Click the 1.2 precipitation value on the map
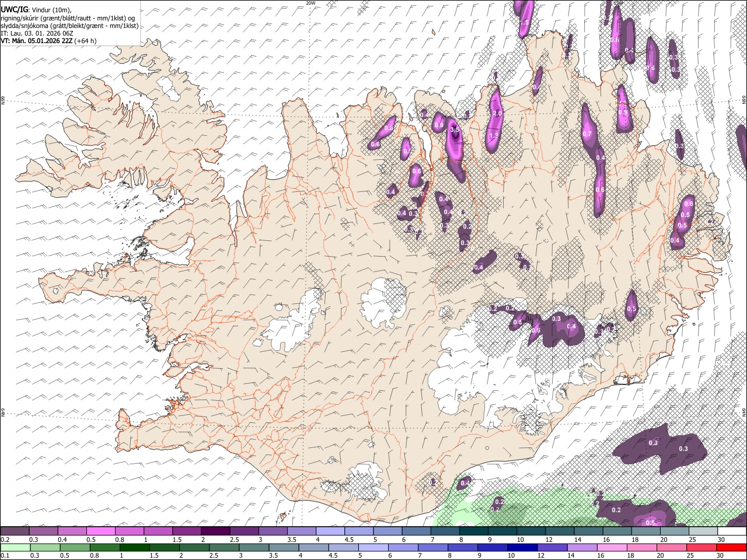Image resolution: width=747 pixels, height=560 pixels. 494,135
